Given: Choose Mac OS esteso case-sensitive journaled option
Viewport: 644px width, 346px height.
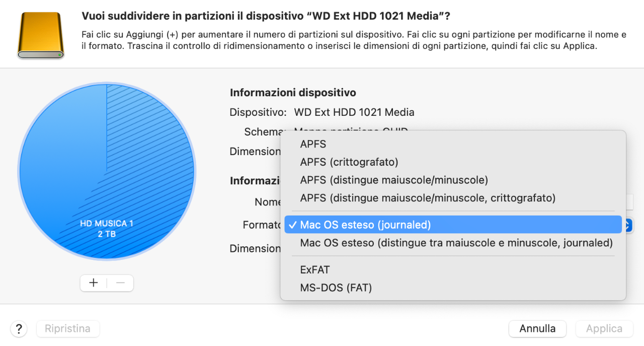Looking at the screenshot, I should click(453, 243).
